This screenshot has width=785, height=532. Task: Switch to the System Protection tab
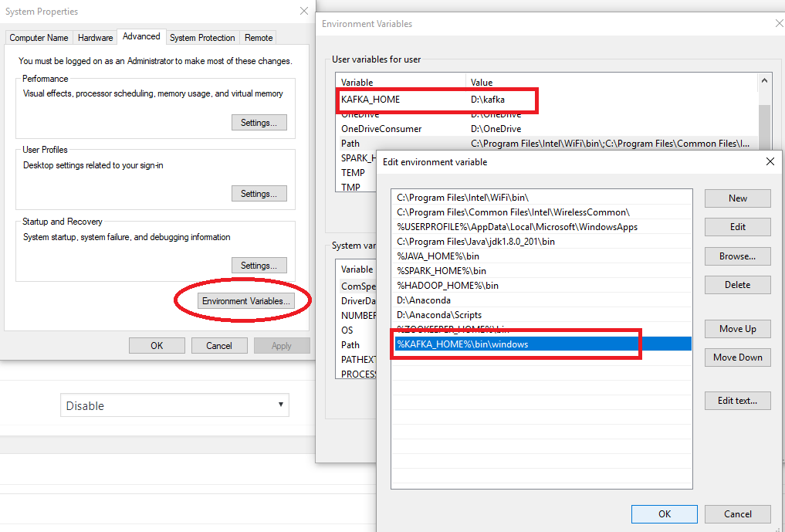point(201,37)
